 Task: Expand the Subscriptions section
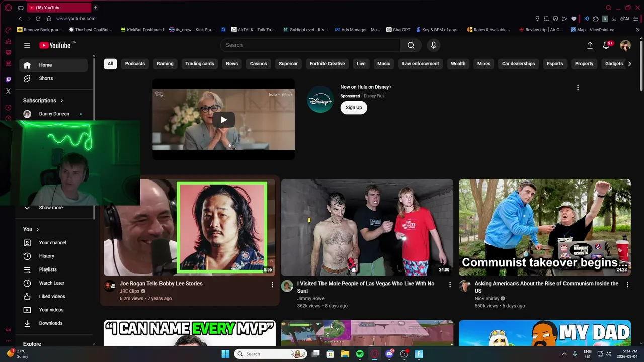pyautogui.click(x=43, y=100)
